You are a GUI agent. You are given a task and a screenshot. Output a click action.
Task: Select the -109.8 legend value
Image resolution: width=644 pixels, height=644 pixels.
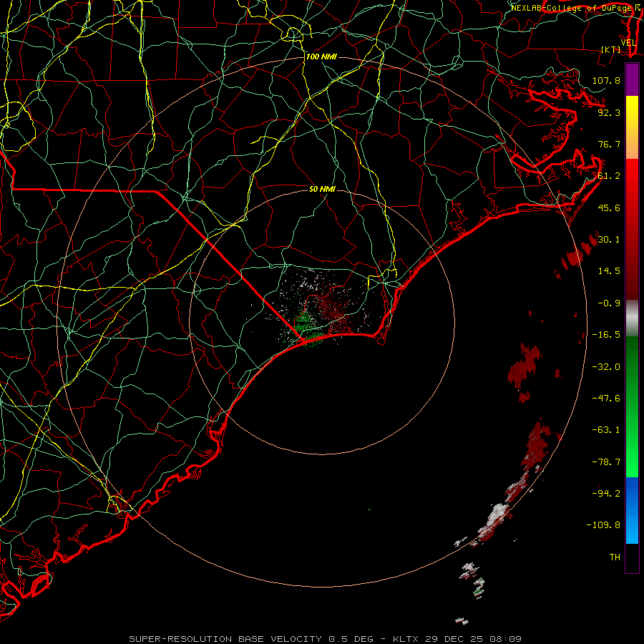(x=603, y=525)
